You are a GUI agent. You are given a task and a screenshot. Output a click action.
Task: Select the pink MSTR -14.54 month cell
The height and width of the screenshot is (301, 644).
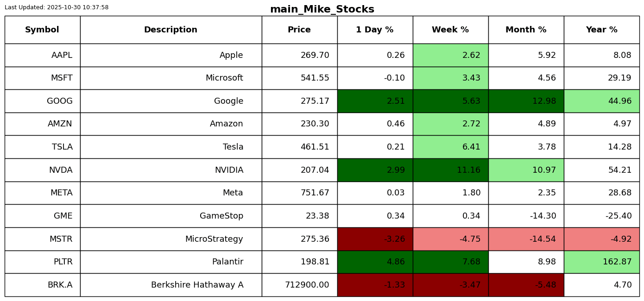526,239
